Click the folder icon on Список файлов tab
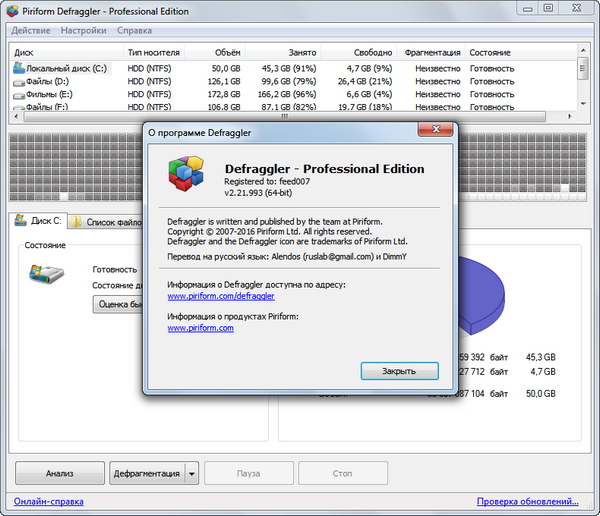 point(76,222)
